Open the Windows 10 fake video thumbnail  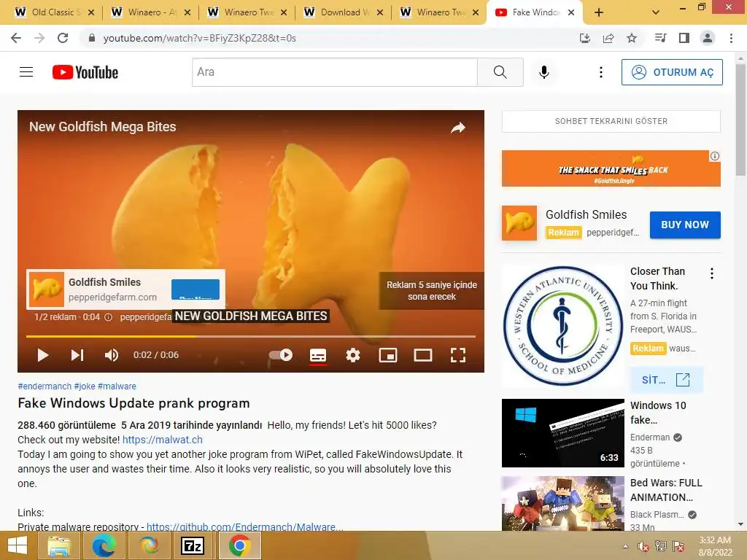[562, 433]
